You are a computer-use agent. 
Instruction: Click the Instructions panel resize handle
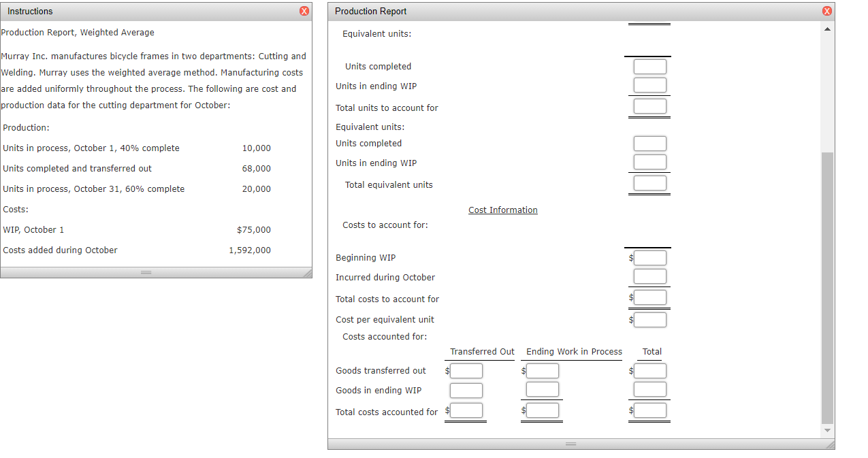coord(145,272)
